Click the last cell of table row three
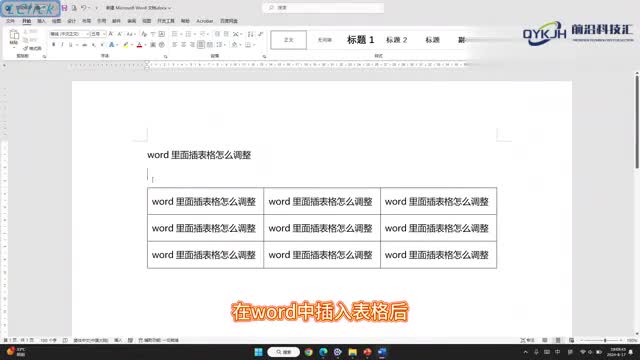Viewport: 640px width, 360px height. pos(438,255)
